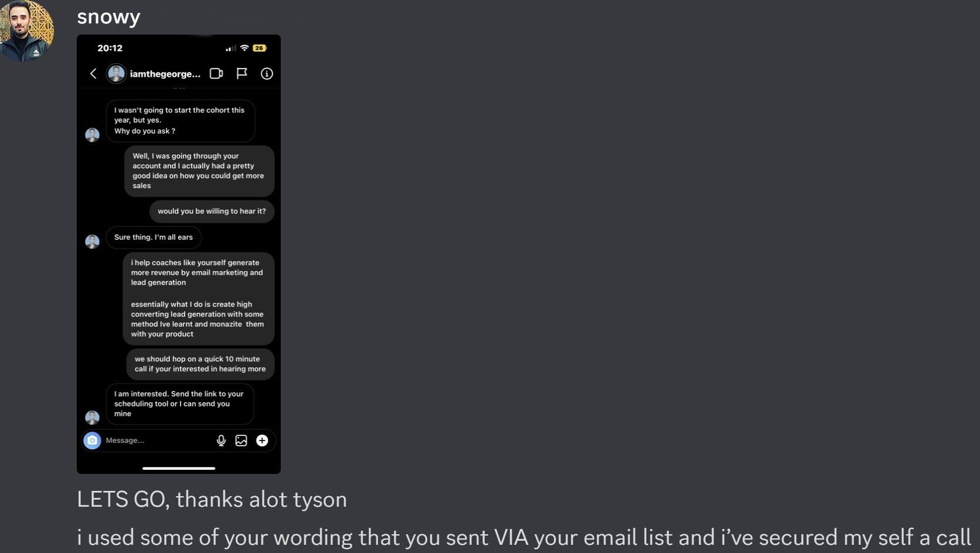Click snowy's profile avatar
This screenshot has width=980, height=553.
tap(26, 30)
